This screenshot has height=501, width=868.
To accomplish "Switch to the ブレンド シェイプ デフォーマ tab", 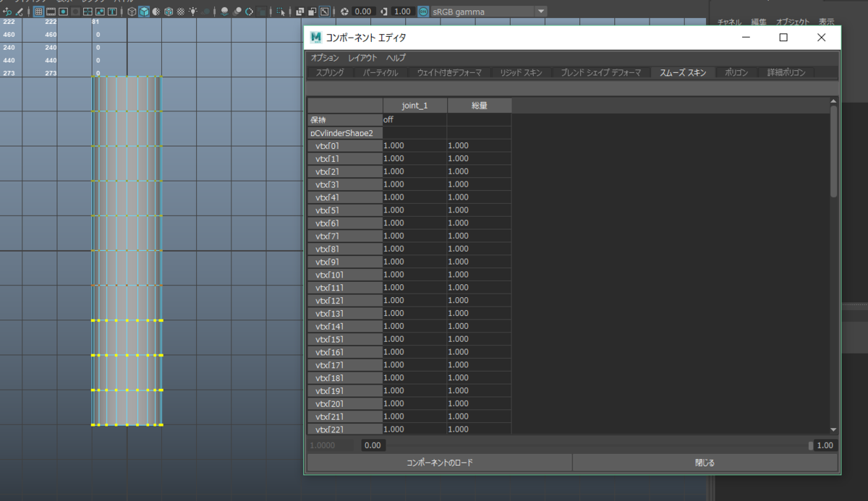I will pos(601,72).
